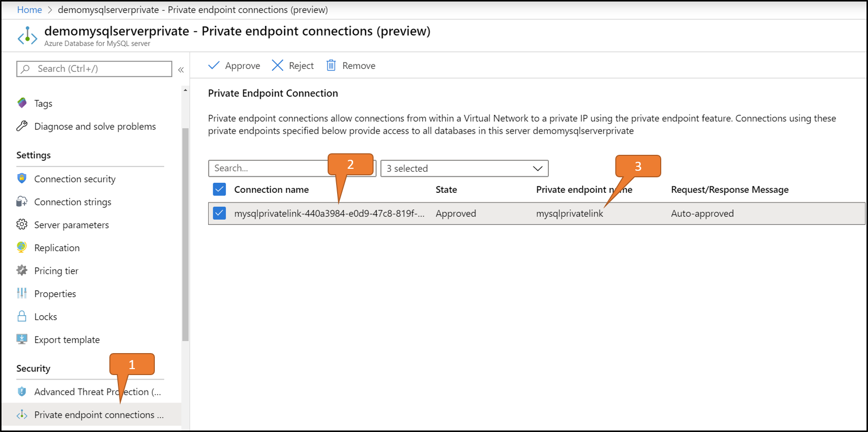
Task: Open Connection security settings
Action: (x=75, y=179)
